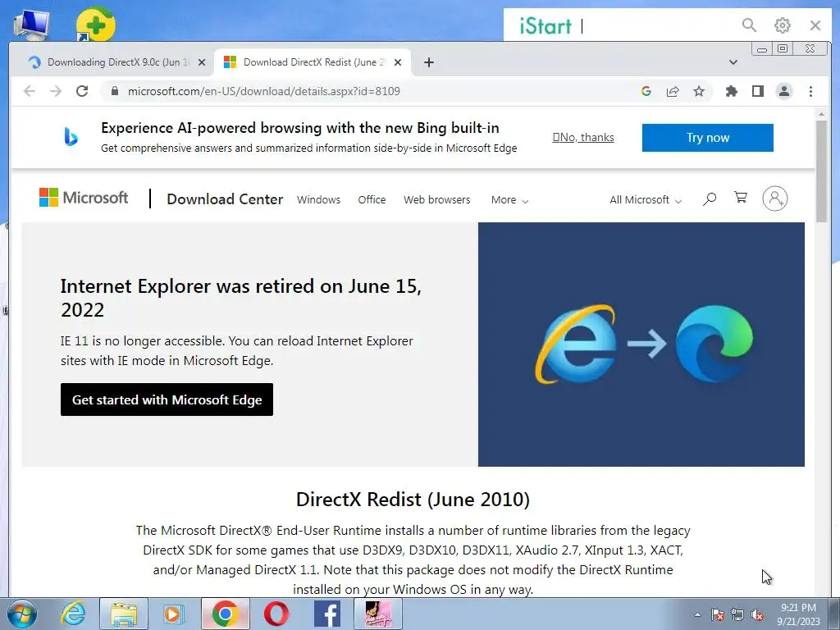The height and width of the screenshot is (630, 840).
Task: Click the IE to Edge banner image
Action: tap(641, 344)
